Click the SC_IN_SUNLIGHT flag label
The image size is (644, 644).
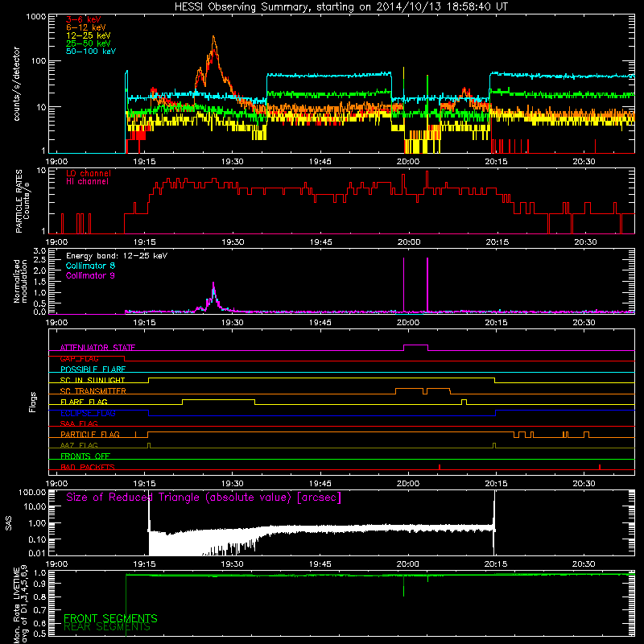coord(93,380)
